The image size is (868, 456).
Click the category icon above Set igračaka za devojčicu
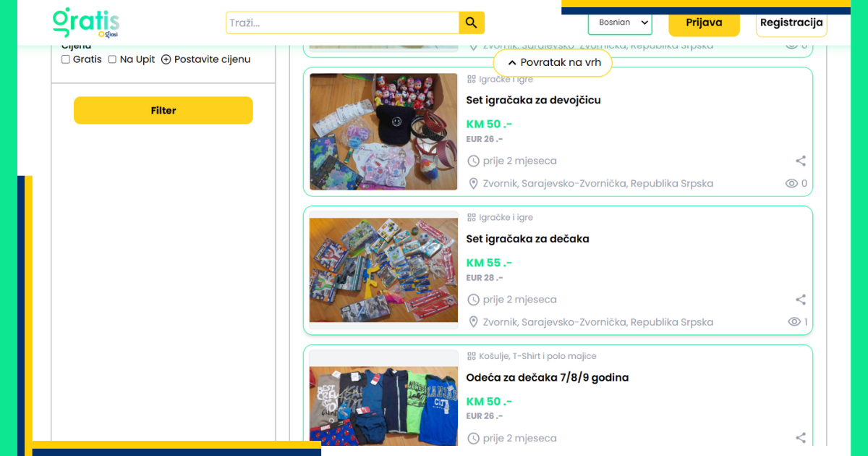tap(472, 79)
